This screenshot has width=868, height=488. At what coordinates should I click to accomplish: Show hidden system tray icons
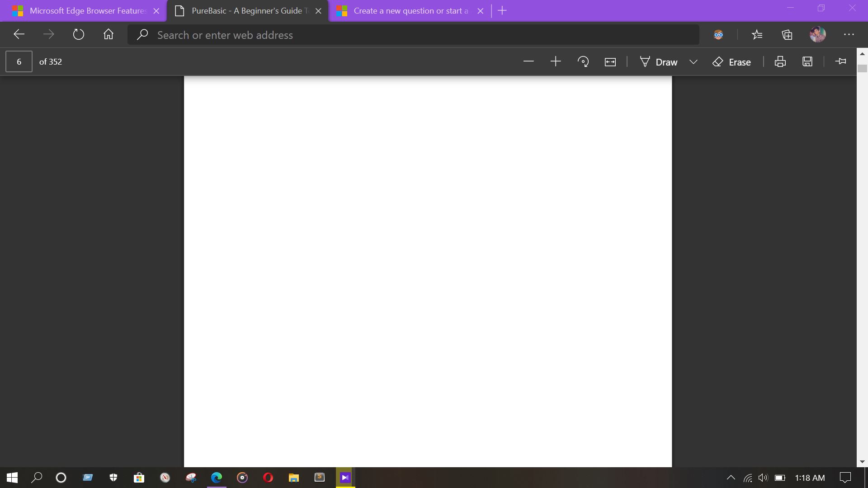pyautogui.click(x=731, y=478)
